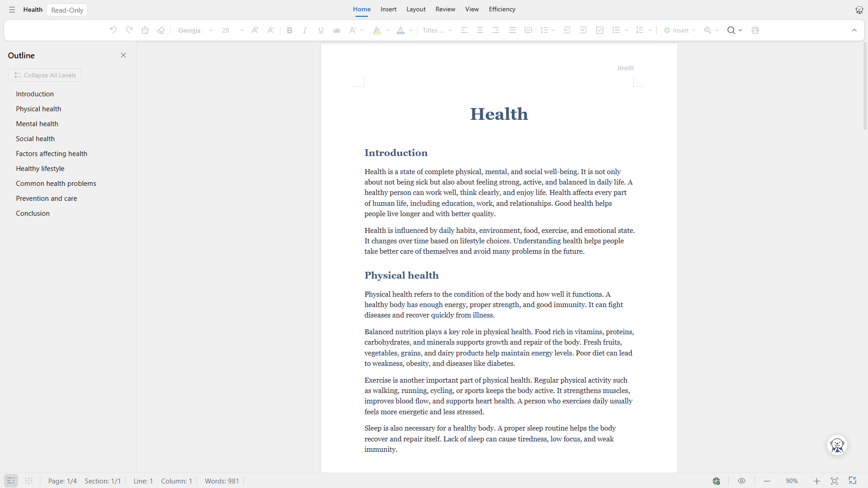The width and height of the screenshot is (868, 488).
Task: Close the Outline panel
Action: coord(123,55)
